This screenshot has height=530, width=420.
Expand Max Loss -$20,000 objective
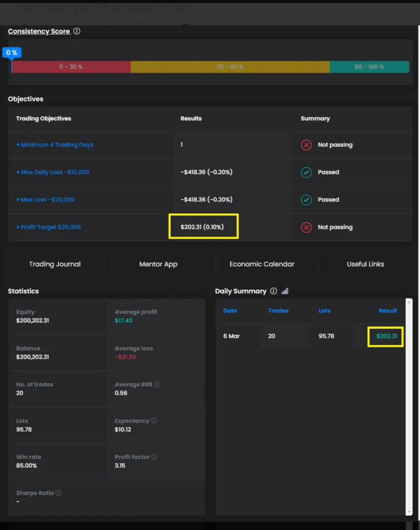[46, 200]
